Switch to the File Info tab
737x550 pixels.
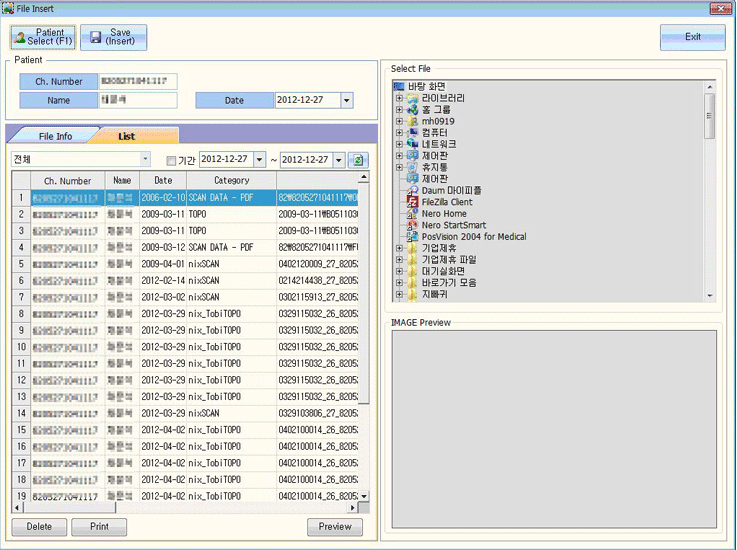pos(55,136)
